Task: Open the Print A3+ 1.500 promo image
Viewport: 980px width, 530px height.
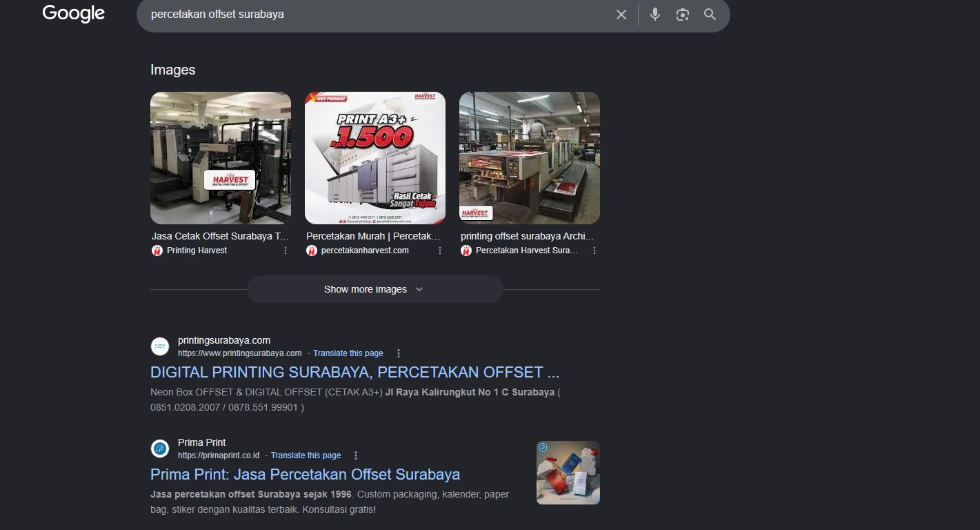Action: [375, 158]
